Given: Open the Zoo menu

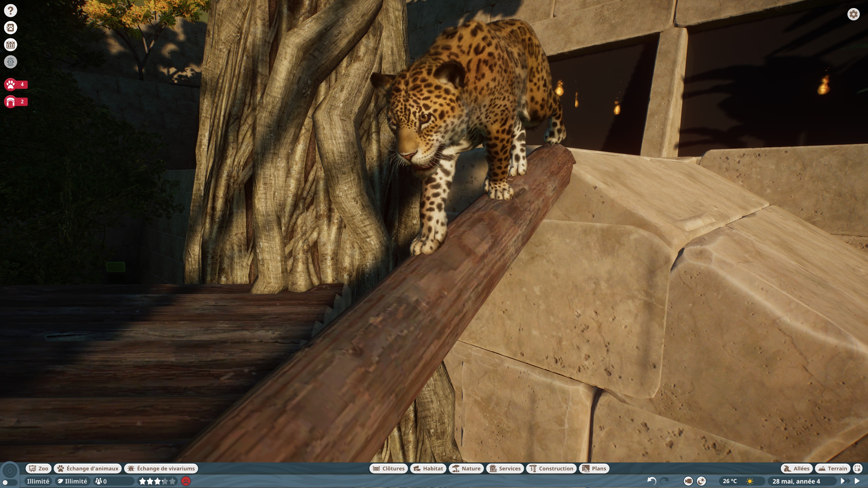Looking at the screenshot, I should point(38,468).
